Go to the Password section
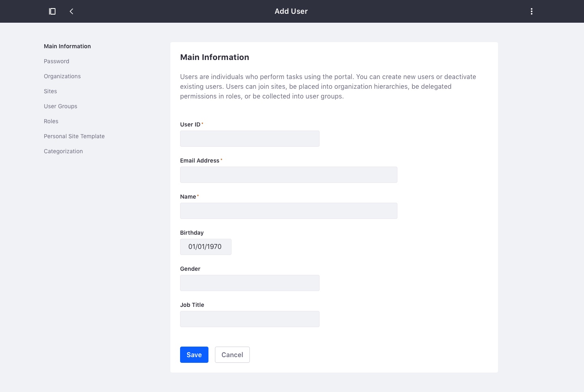This screenshot has width=584, height=392. 56,61
